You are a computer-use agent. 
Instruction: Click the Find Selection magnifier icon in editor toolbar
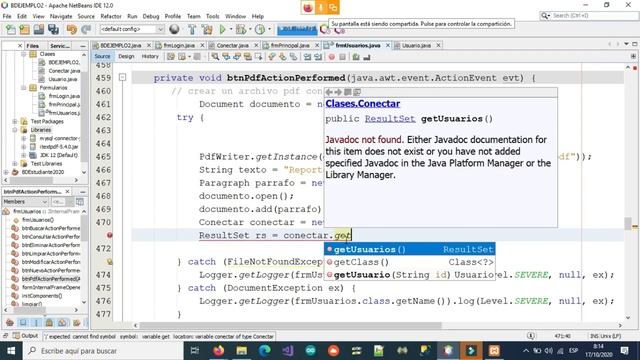215,57
